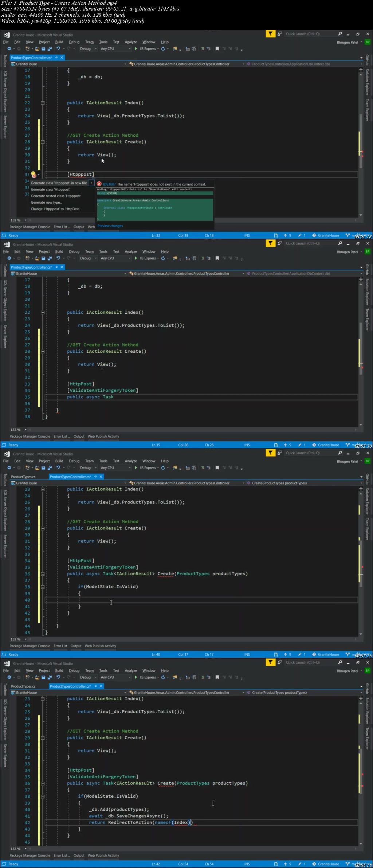Open Build menu in 00:02:10 frame
373x868 pixels.
click(x=59, y=251)
